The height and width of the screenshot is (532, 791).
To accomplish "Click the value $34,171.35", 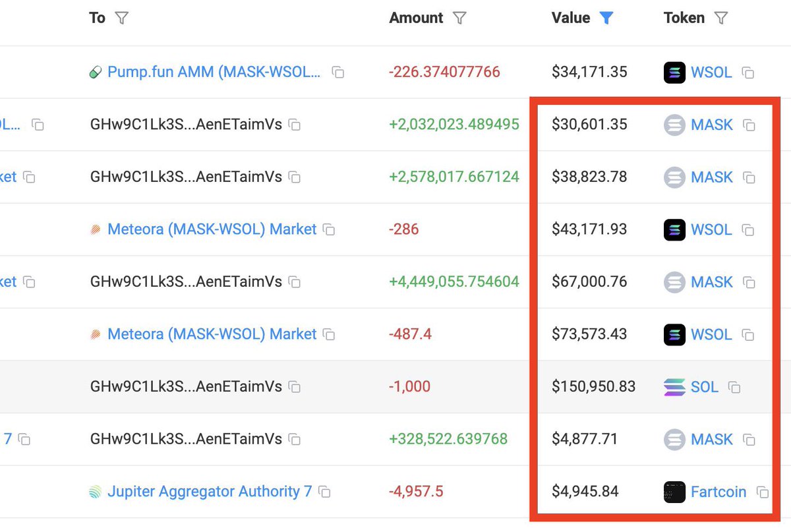I will point(589,72).
